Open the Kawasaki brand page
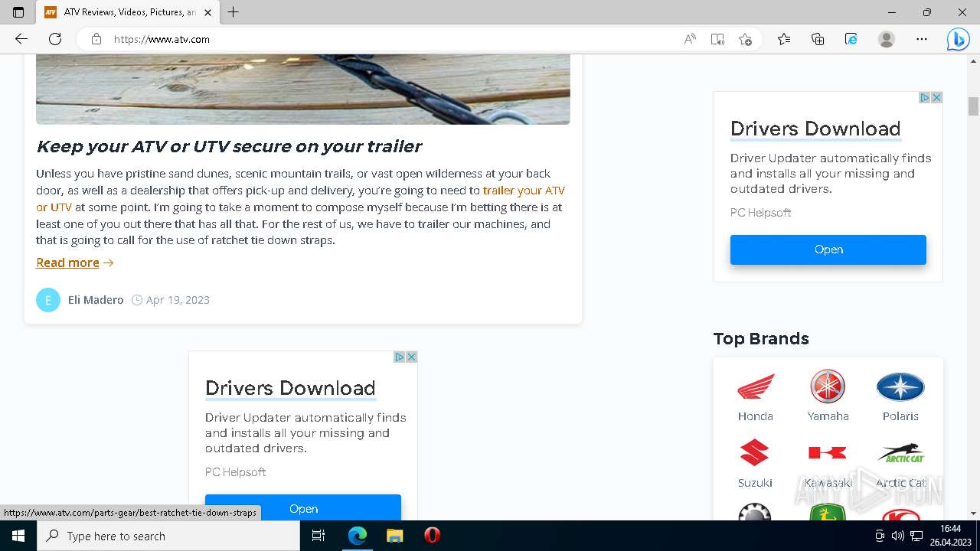The image size is (980, 551). coord(828,464)
